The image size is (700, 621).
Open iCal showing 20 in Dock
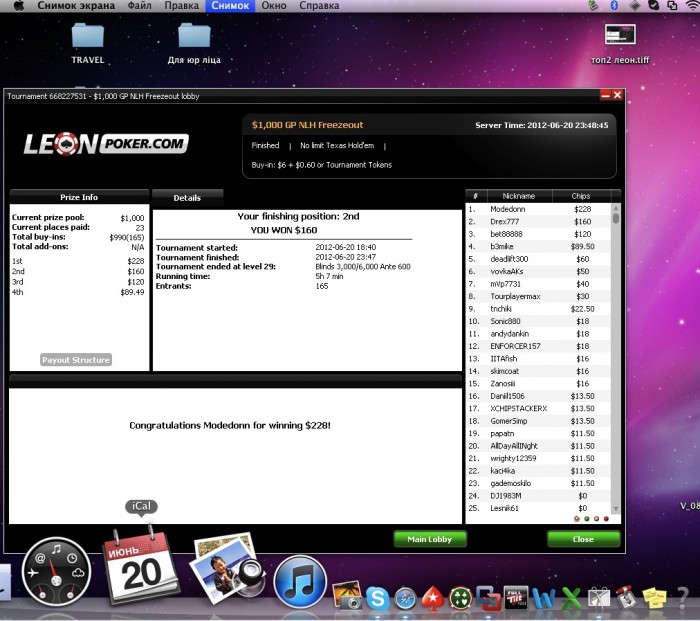(142, 566)
